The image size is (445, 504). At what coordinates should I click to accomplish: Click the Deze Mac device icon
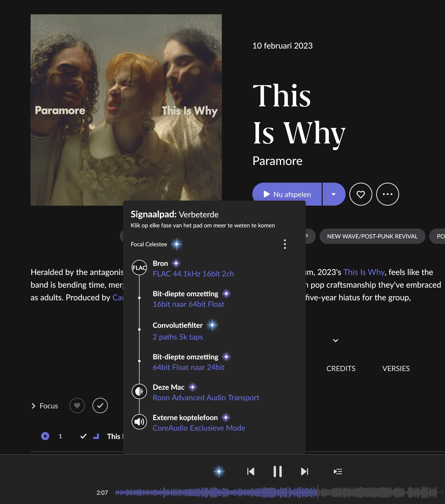pos(139,391)
